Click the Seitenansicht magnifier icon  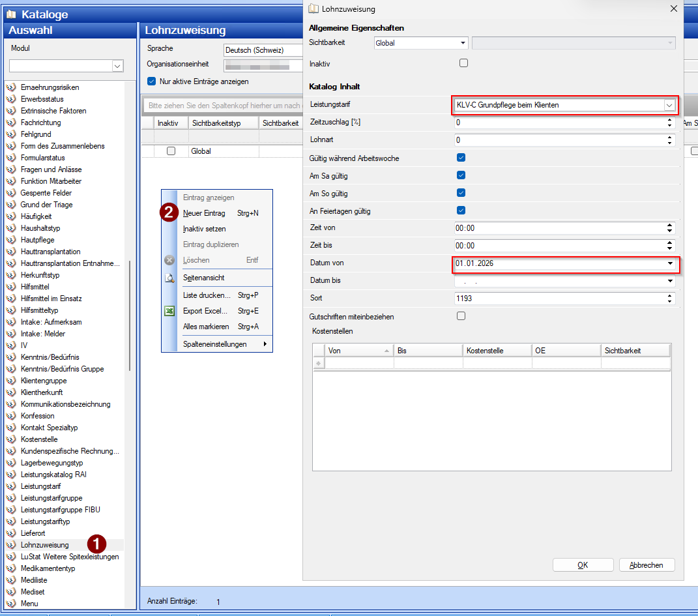(x=169, y=278)
